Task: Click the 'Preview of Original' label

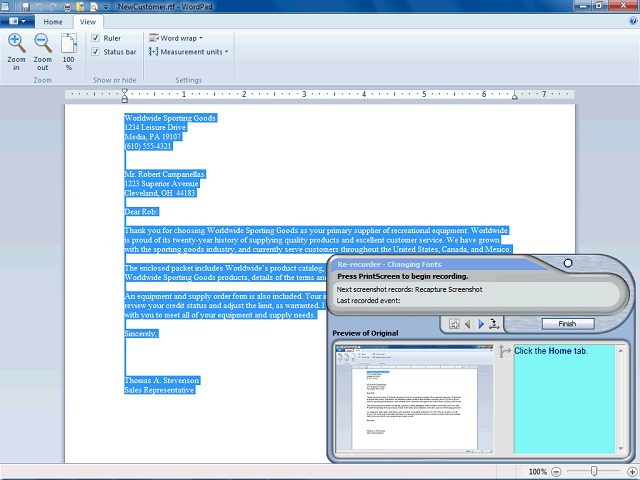Action: pos(365,333)
